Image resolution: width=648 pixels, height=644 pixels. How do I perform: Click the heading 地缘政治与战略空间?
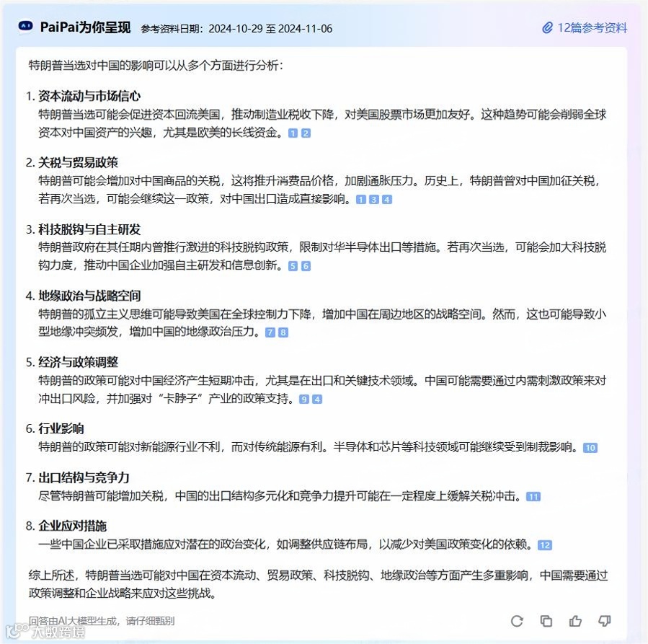[89, 296]
